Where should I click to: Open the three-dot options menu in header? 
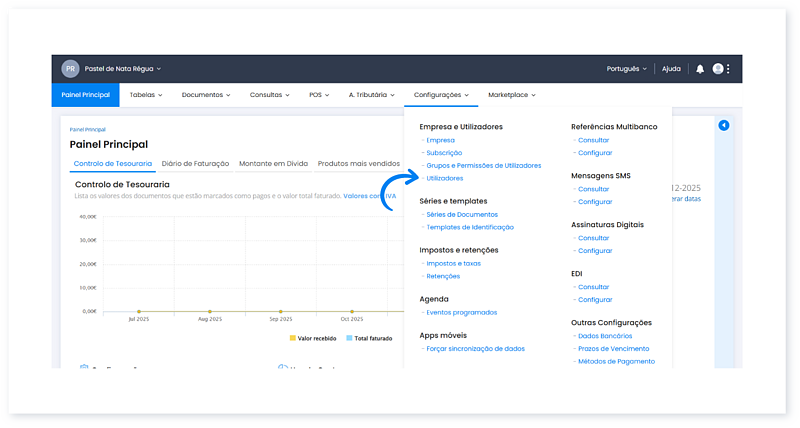pyautogui.click(x=729, y=69)
